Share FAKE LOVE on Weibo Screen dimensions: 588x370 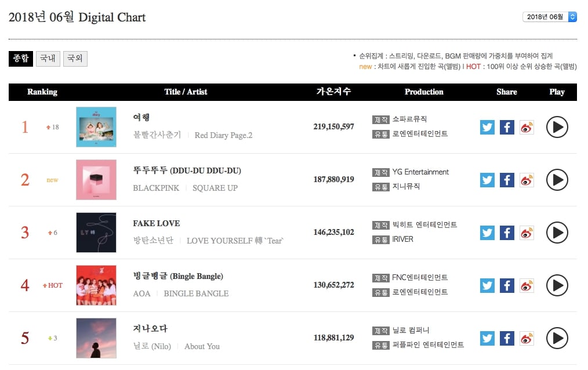(x=527, y=233)
